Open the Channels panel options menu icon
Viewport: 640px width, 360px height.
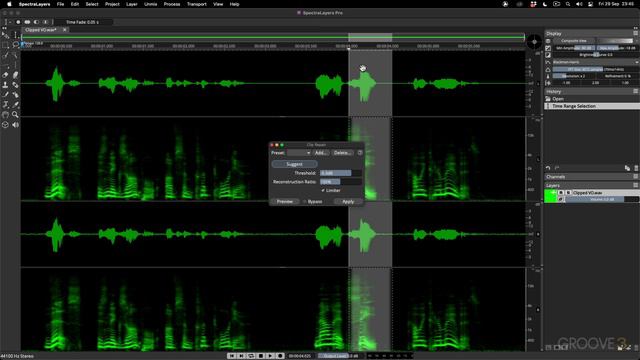(x=636, y=177)
